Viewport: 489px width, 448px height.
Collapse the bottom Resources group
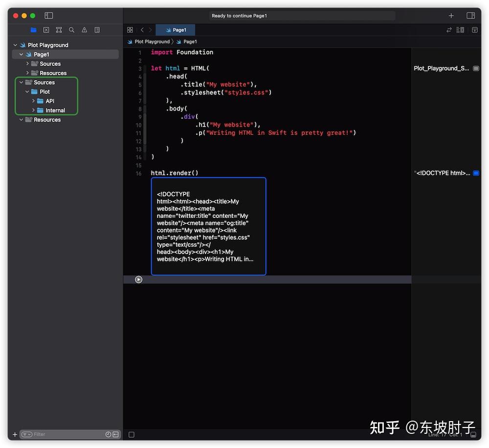point(21,120)
